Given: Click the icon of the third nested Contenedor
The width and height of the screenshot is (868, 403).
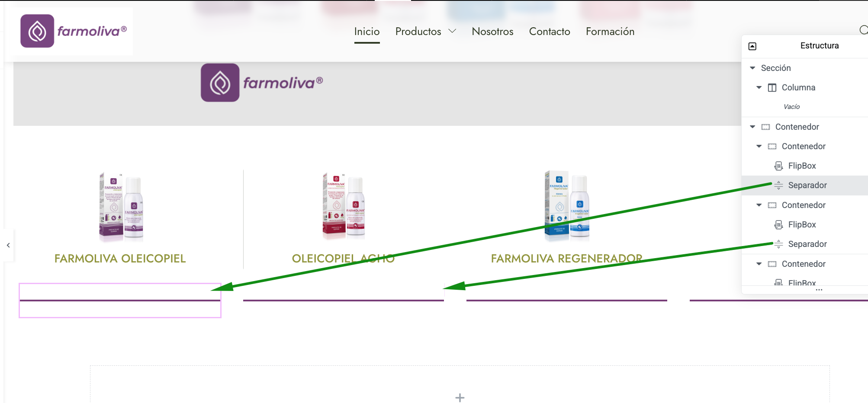Looking at the screenshot, I should pos(772,264).
